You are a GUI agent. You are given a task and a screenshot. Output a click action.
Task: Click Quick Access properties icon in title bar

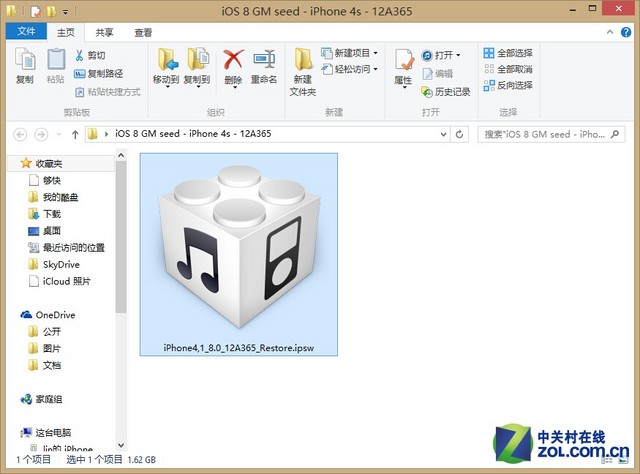click(x=36, y=11)
